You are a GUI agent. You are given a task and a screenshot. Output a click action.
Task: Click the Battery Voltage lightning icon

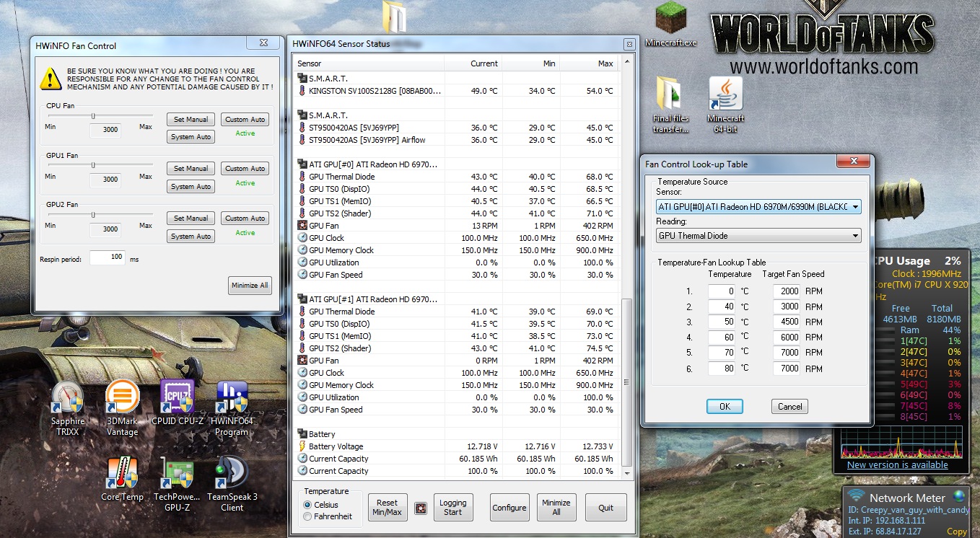[302, 446]
